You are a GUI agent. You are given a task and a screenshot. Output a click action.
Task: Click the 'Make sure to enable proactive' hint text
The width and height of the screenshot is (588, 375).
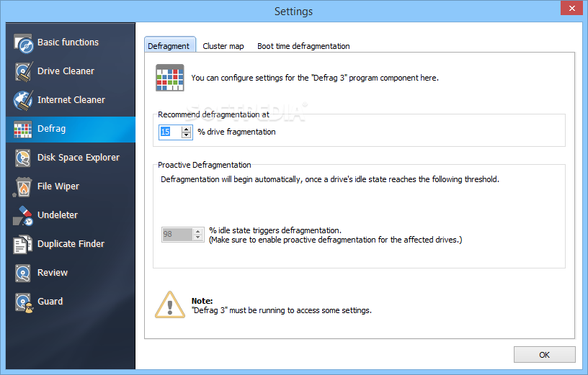336,240
